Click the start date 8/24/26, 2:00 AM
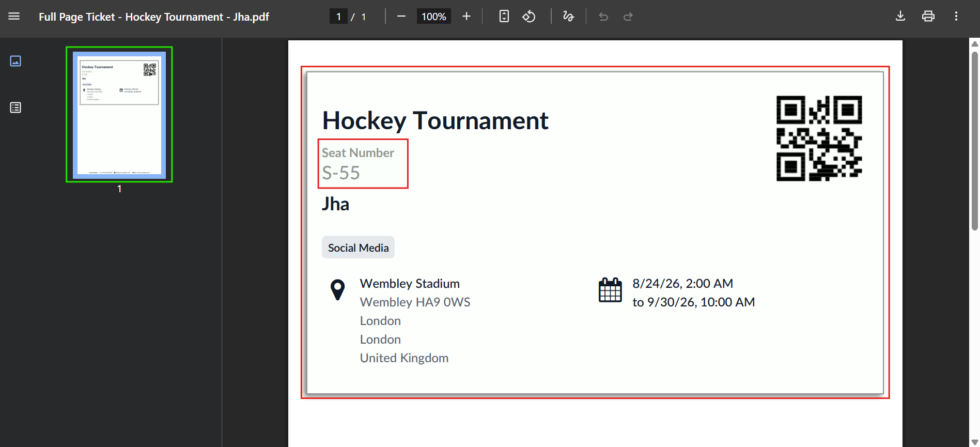The width and height of the screenshot is (980, 447). pos(683,284)
